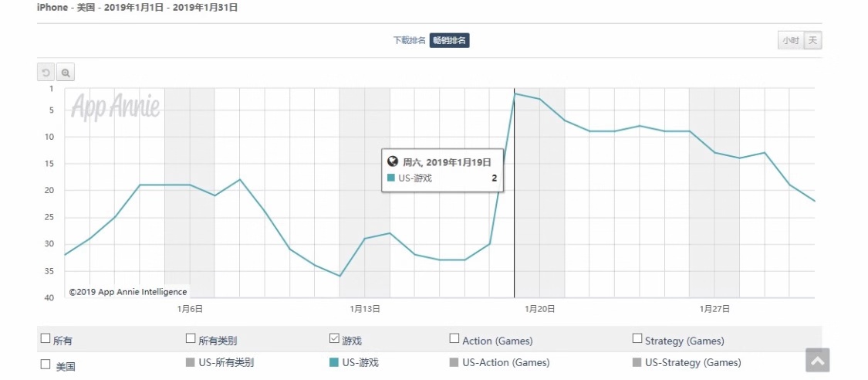Click the 1月13日 point on chart line
The height and width of the screenshot is (380, 868).
click(x=365, y=238)
